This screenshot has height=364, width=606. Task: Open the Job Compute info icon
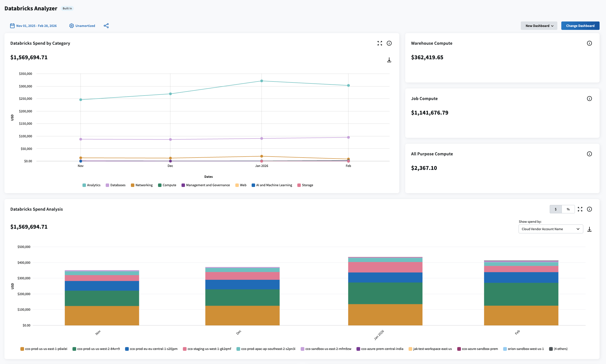589,99
